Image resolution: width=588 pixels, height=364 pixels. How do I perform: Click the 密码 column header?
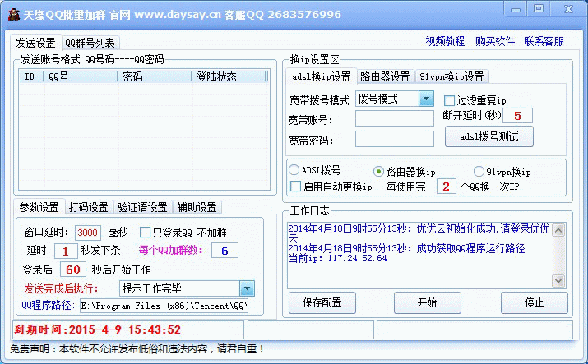pos(155,76)
